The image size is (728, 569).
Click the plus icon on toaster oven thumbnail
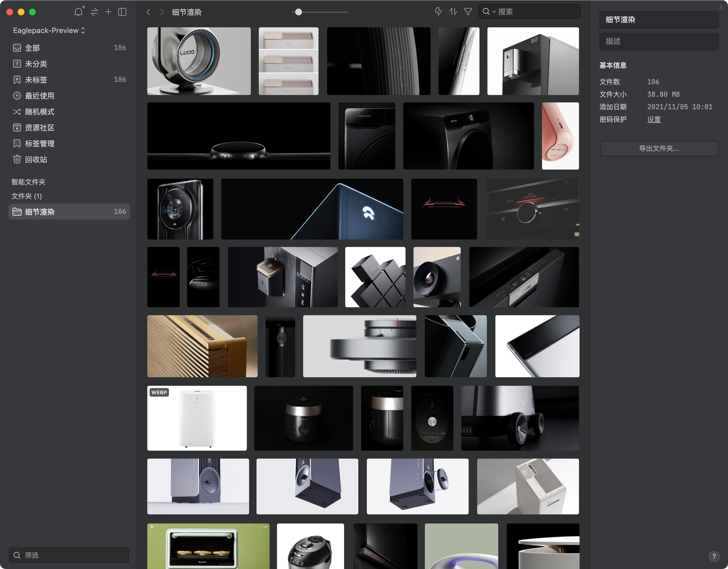[x=152, y=527]
